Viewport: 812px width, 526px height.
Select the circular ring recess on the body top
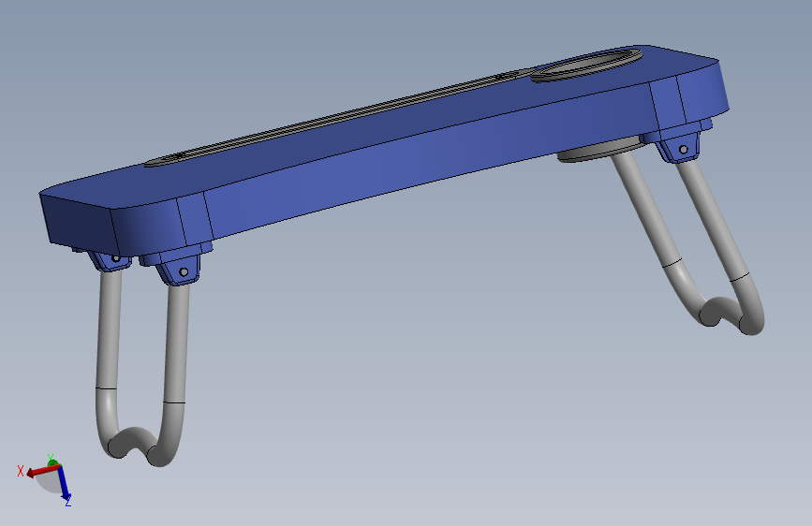coord(586,66)
